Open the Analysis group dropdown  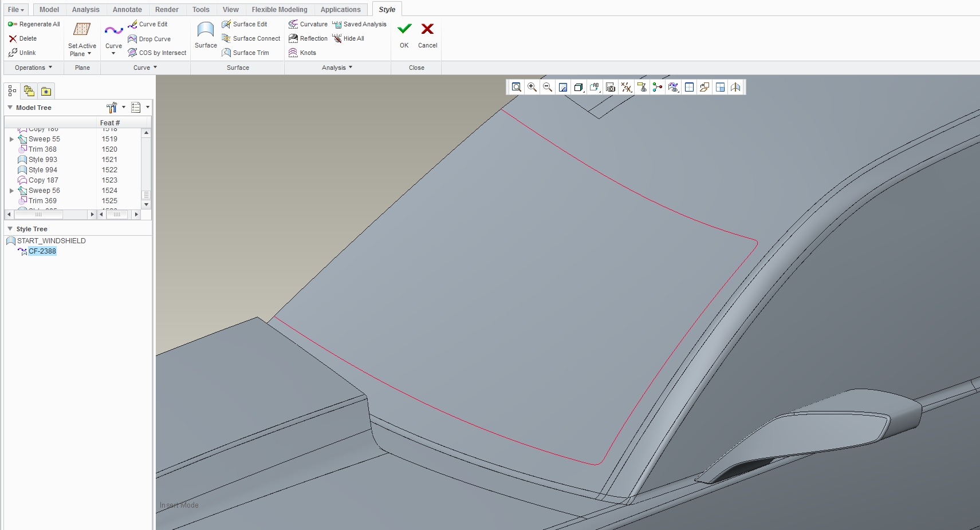click(337, 68)
